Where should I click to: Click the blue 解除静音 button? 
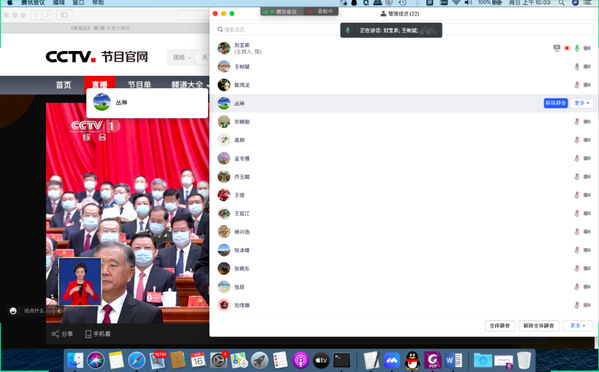click(x=555, y=103)
